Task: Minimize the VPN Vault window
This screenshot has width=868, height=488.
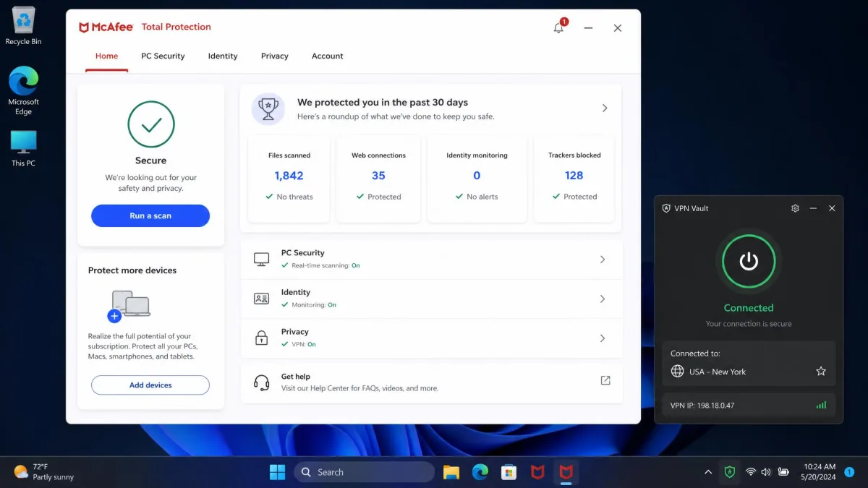Action: [x=814, y=208]
